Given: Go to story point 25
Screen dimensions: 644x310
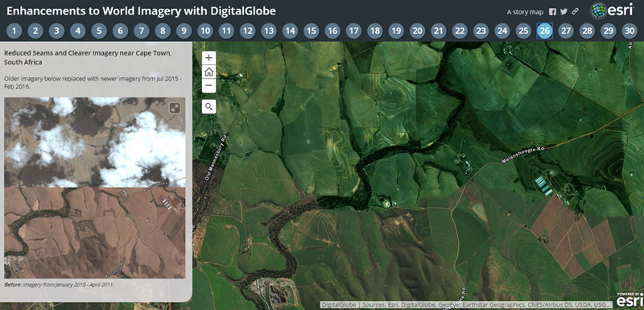Looking at the screenshot, I should 523,31.
